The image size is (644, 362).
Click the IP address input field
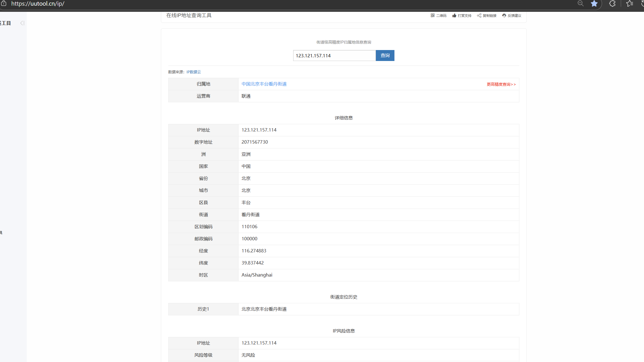coord(334,56)
